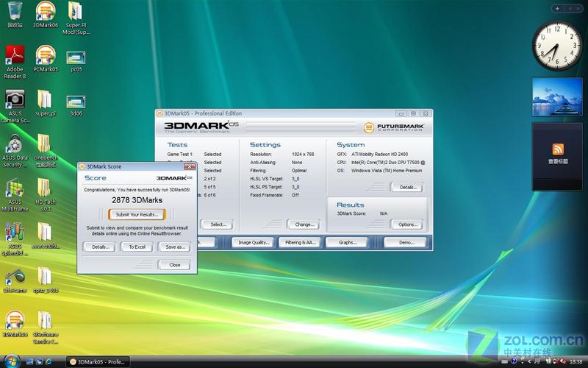Viewport: 588px width, 368px height.
Task: Launch Internet Explorer from Quick Launch
Action: click(49, 361)
